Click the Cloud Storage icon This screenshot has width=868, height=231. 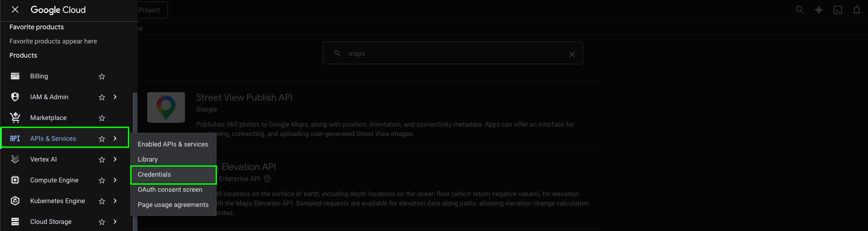click(x=15, y=222)
